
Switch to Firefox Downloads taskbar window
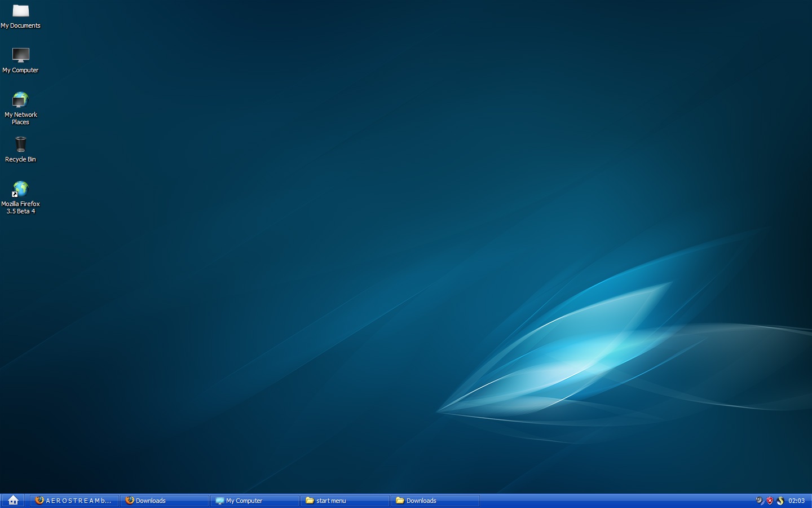coord(164,501)
